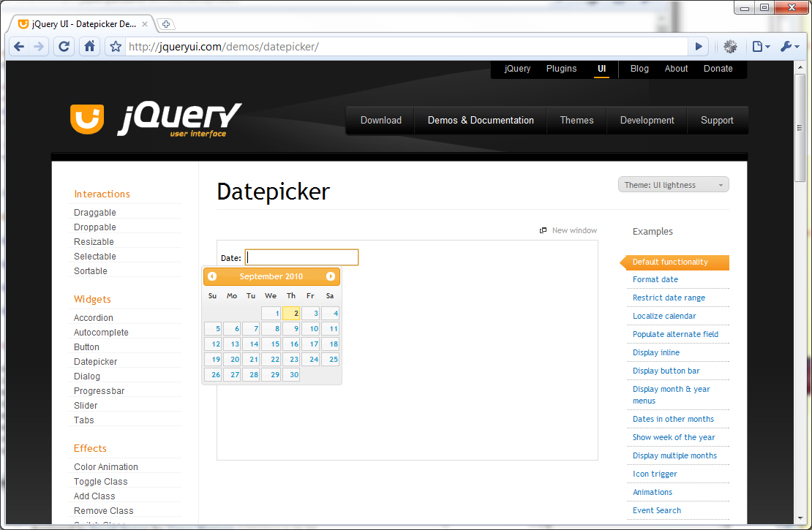Screen dimensions: 812x530
Task: Click the jQuery UI logo
Action: [x=155, y=120]
